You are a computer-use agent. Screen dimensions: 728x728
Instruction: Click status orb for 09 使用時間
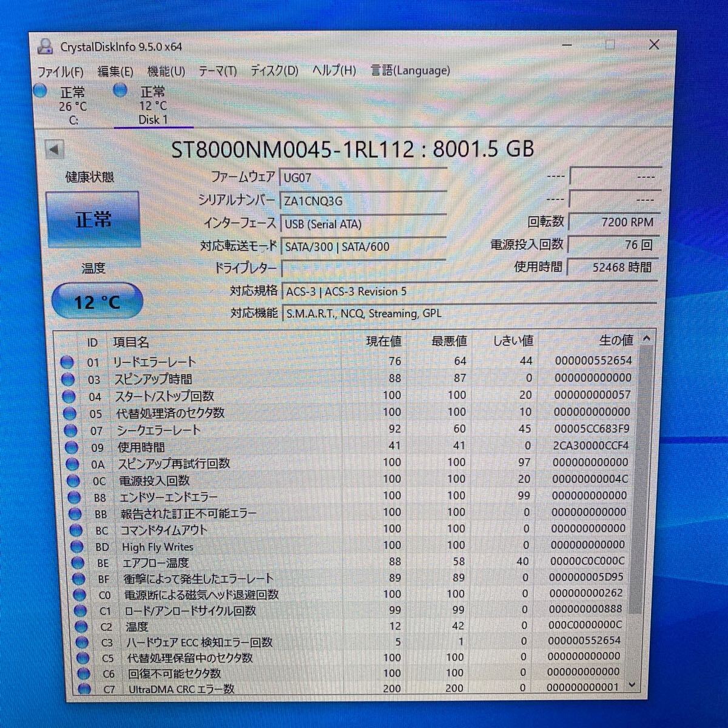click(72, 448)
